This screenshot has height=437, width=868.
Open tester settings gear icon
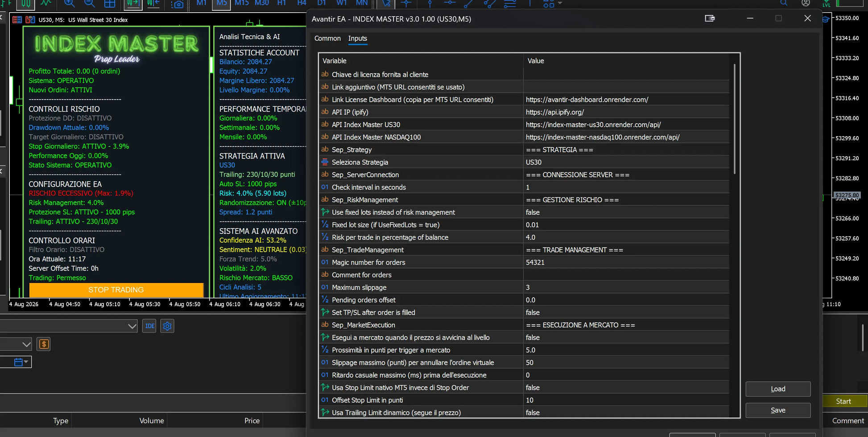point(167,326)
